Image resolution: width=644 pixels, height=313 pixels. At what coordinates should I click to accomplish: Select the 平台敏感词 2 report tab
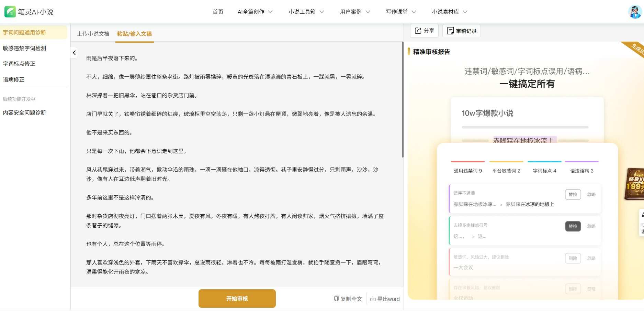click(506, 171)
